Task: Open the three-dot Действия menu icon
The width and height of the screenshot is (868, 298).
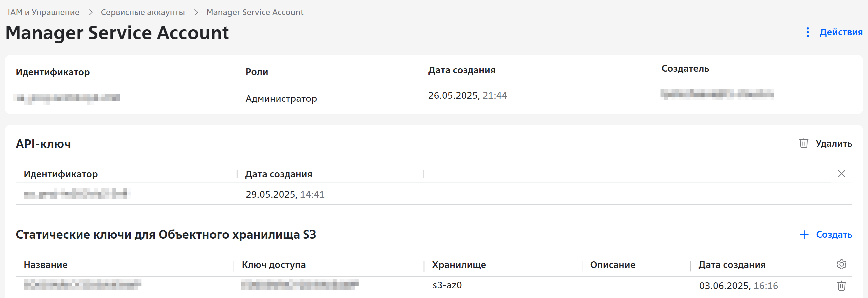Action: 808,32
